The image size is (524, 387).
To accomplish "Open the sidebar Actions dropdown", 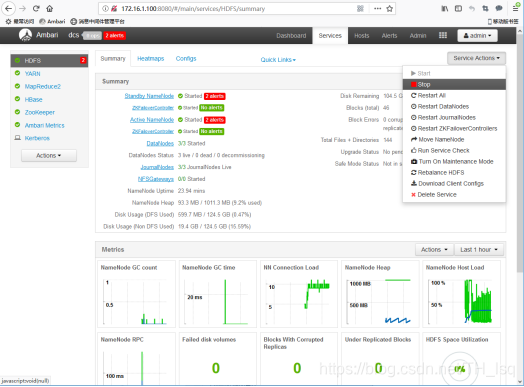I will [49, 155].
